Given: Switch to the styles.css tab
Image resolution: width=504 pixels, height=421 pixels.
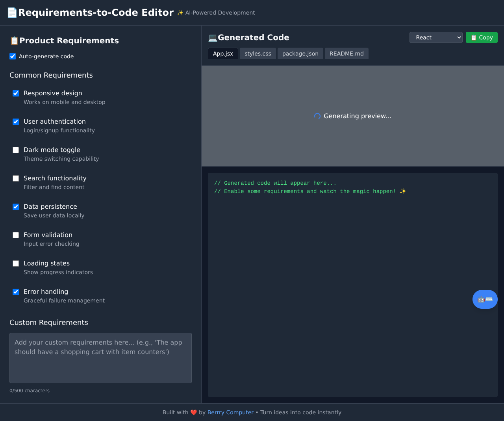Looking at the screenshot, I should point(258,54).
